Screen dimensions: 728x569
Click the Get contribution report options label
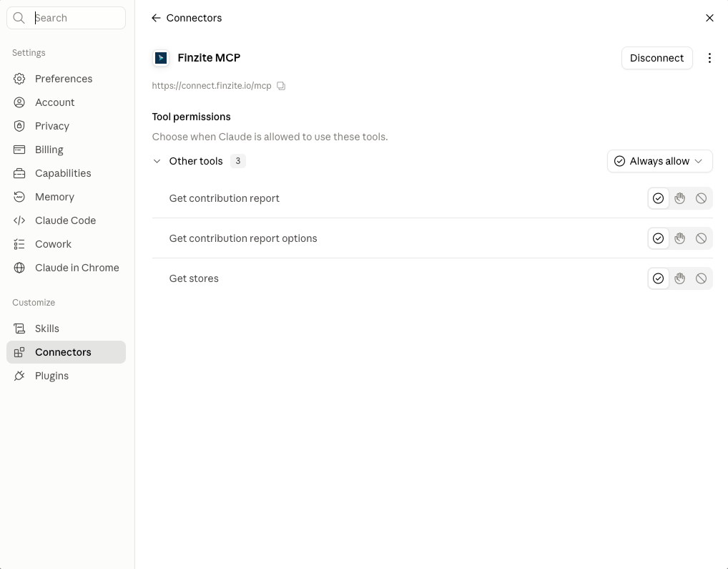pyautogui.click(x=243, y=238)
